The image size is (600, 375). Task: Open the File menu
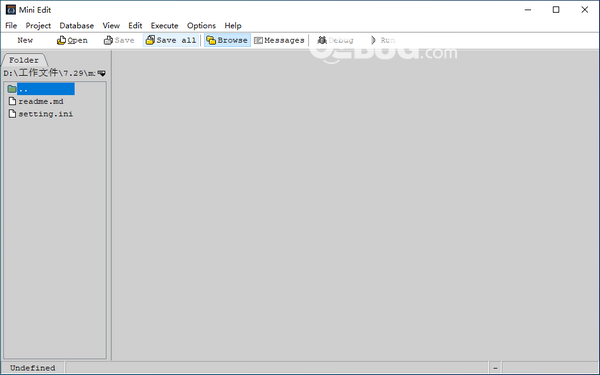(11, 26)
